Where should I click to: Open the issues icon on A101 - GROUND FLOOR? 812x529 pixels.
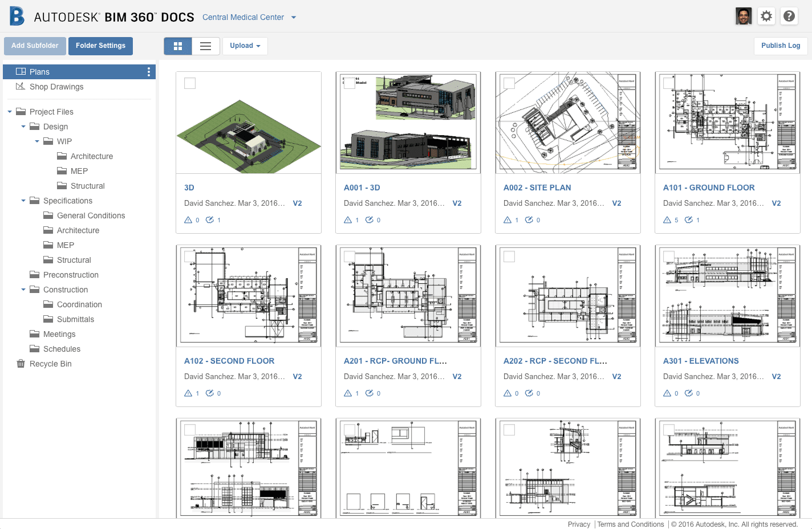tap(667, 219)
